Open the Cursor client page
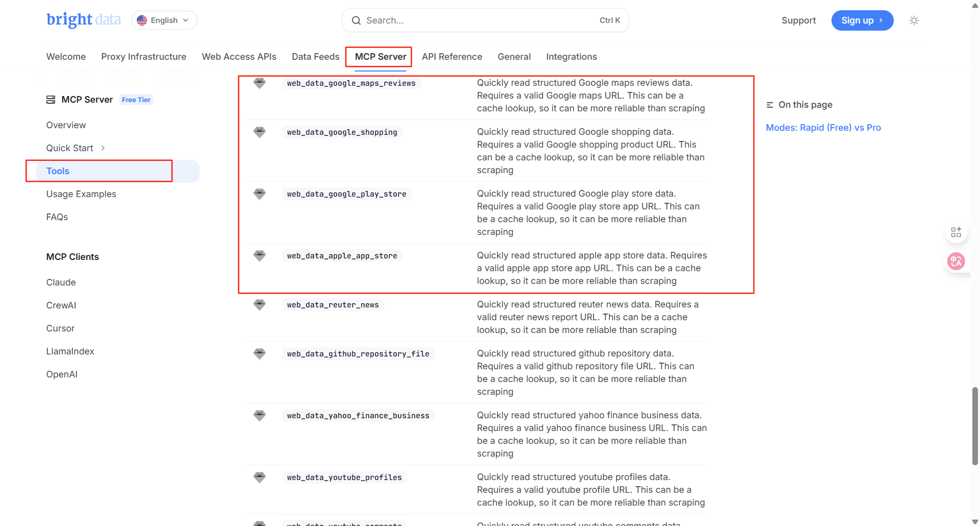980x526 pixels. 60,328
